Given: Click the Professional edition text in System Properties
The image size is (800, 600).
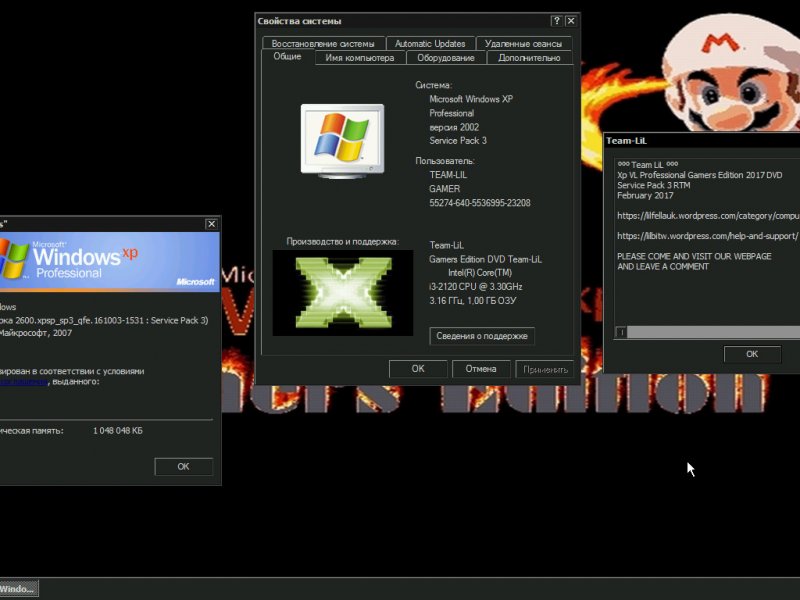Looking at the screenshot, I should [x=452, y=113].
